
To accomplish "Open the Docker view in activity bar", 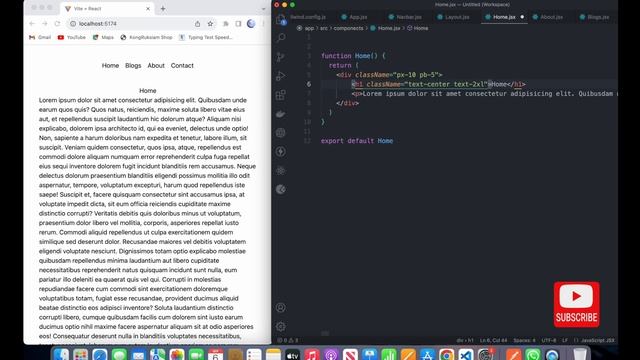I will [x=281, y=114].
